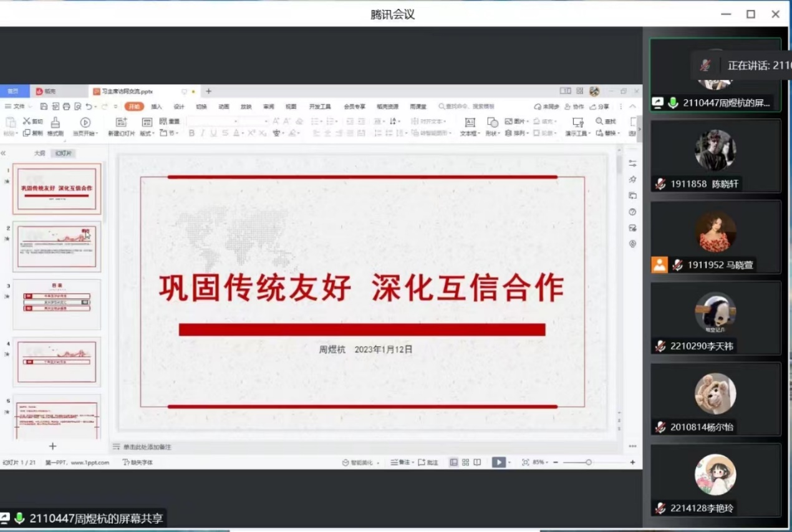This screenshot has width=792, height=532.
Task: Click the 分享 (Share) button
Action: pyautogui.click(x=600, y=107)
